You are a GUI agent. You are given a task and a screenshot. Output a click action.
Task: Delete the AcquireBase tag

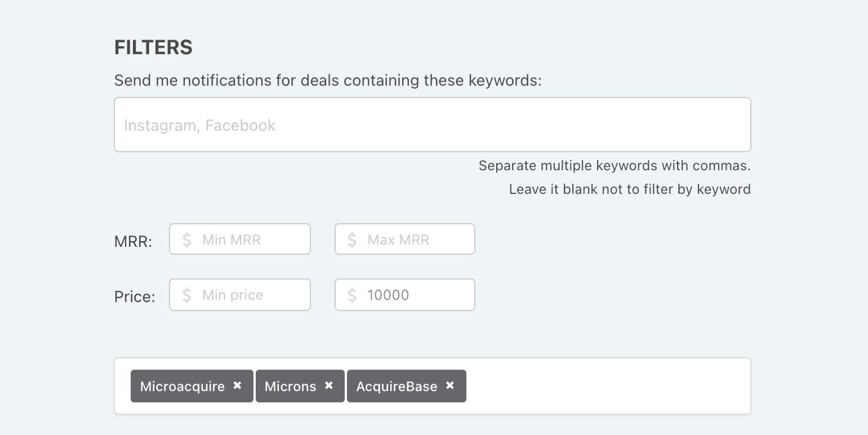pos(450,385)
